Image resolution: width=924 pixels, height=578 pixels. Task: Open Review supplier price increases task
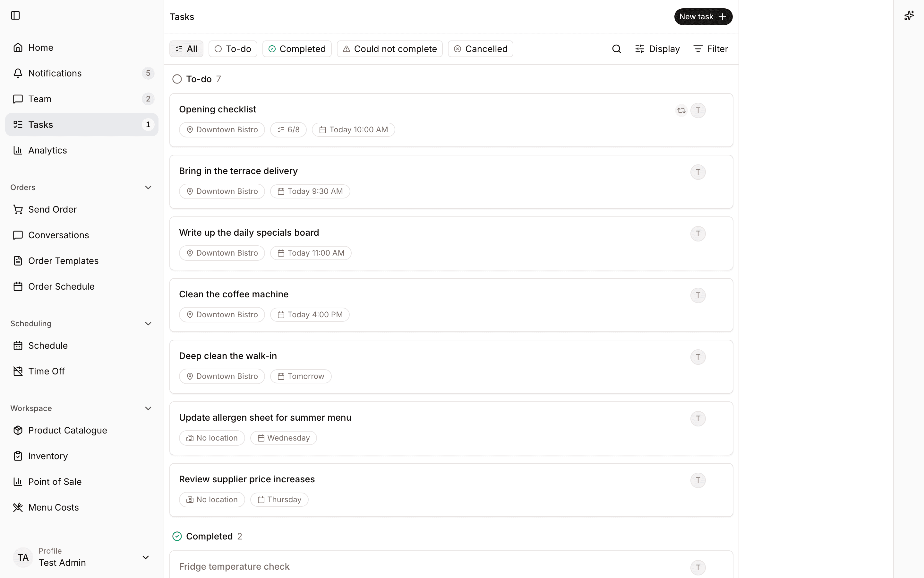point(451,490)
